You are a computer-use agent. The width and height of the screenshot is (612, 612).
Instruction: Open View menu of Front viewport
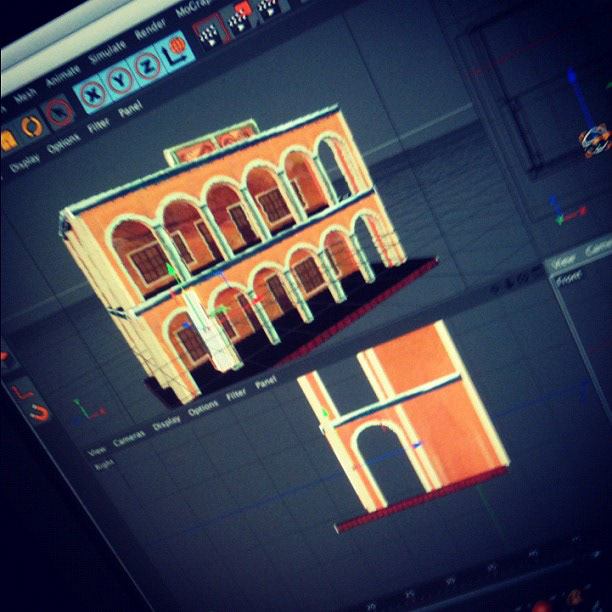coord(563,260)
